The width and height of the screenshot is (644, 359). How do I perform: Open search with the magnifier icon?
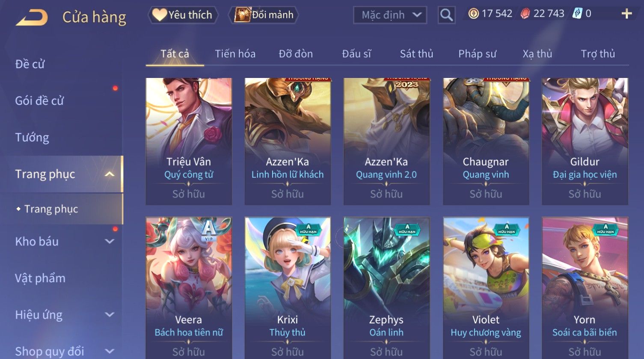pos(446,15)
